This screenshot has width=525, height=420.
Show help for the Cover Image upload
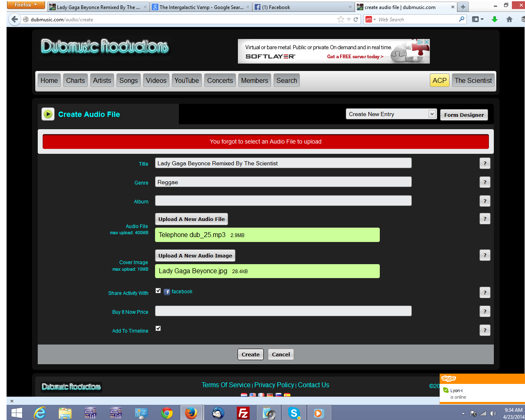pyautogui.click(x=485, y=255)
